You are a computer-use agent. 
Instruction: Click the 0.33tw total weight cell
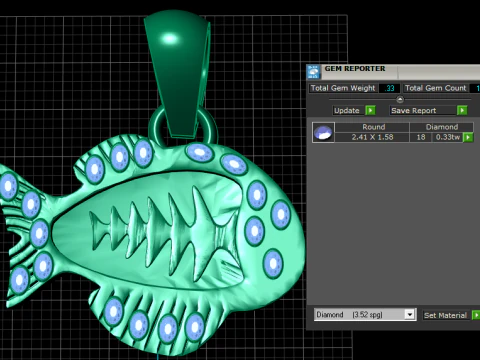click(x=448, y=137)
